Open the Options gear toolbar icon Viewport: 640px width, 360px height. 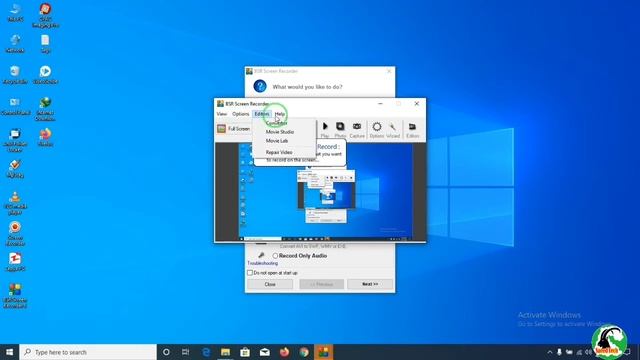pyautogui.click(x=377, y=130)
